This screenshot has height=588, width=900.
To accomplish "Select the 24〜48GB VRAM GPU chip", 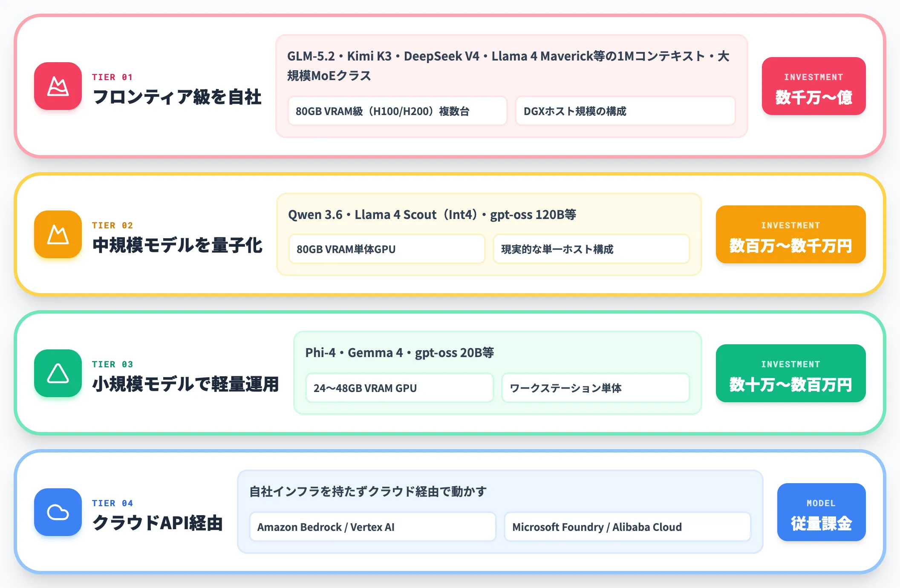I will 400,388.
